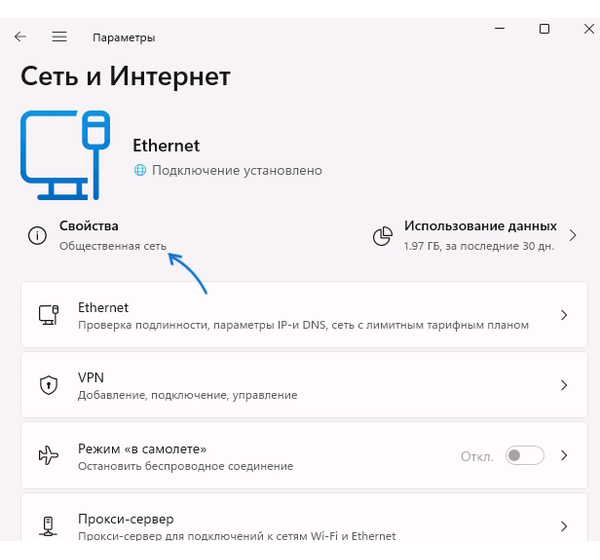Click Подключение установлено status text
This screenshot has width=600, height=560.
(237, 170)
